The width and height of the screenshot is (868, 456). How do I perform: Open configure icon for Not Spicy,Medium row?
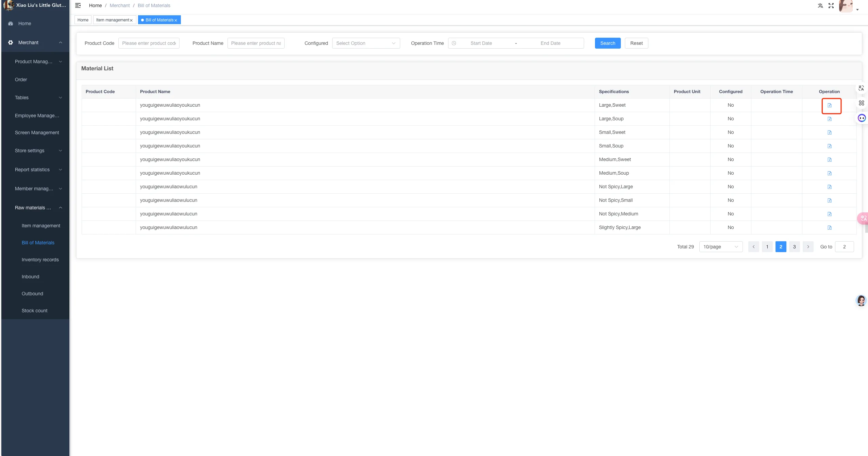829,214
